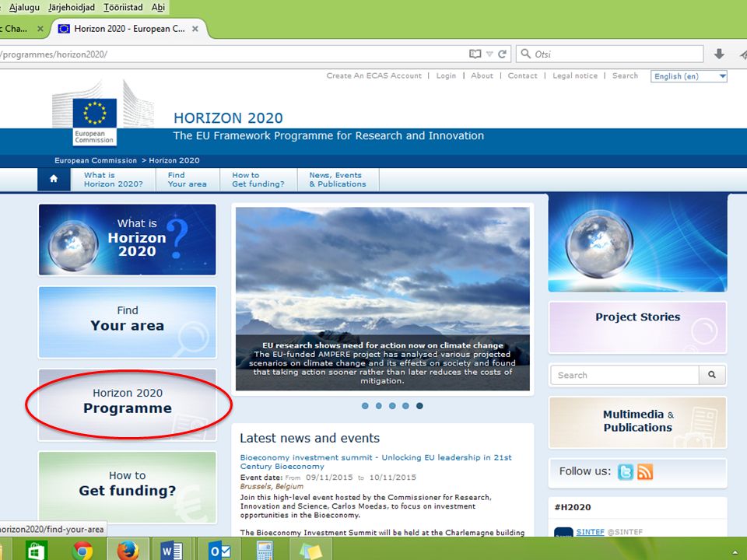Screen dimensions: 747x560
Task: Focus the browser Otsi search box
Action: click(610, 54)
